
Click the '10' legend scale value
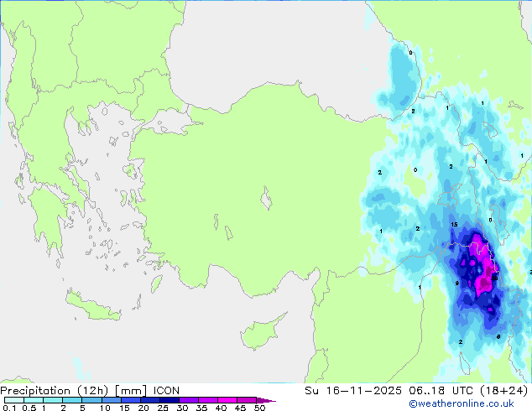coord(105,408)
